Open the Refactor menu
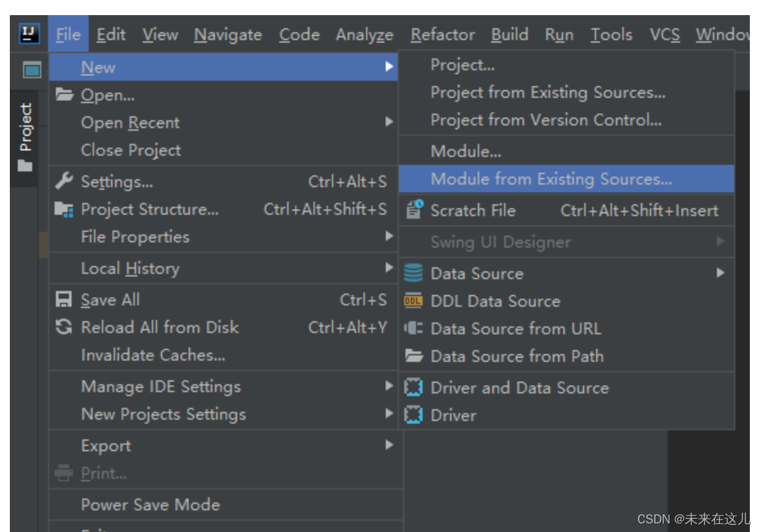Image resolution: width=761 pixels, height=532 pixels. pyautogui.click(x=443, y=34)
